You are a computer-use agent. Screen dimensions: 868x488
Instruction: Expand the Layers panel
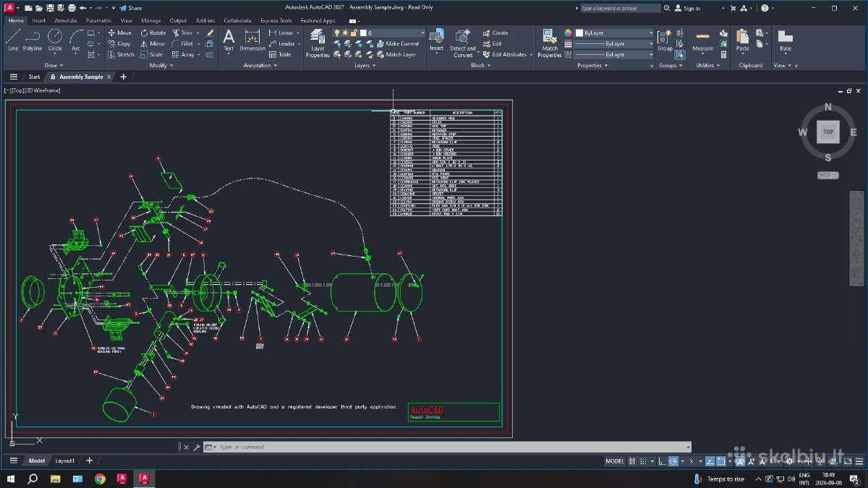[x=365, y=65]
